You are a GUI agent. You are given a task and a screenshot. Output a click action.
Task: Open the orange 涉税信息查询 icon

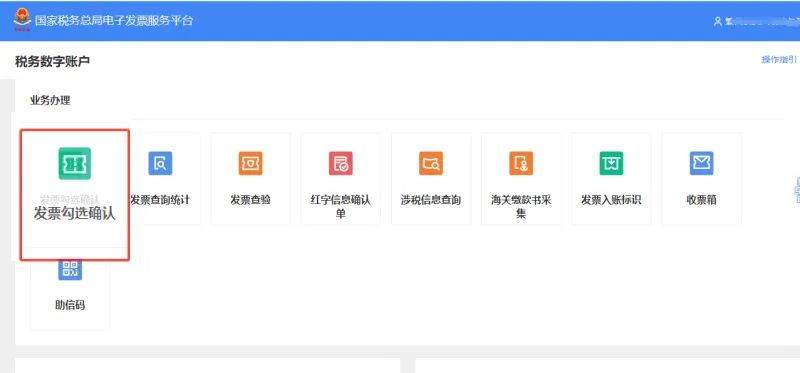[x=431, y=163]
